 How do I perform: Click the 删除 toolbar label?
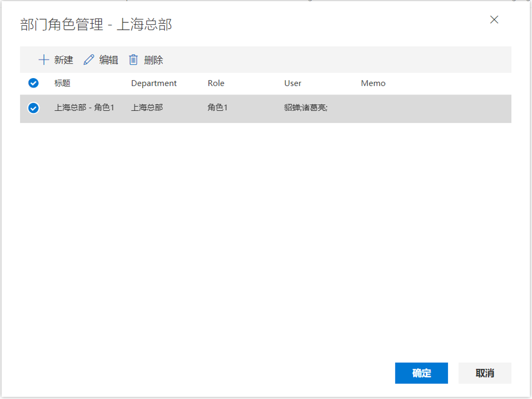click(x=153, y=60)
